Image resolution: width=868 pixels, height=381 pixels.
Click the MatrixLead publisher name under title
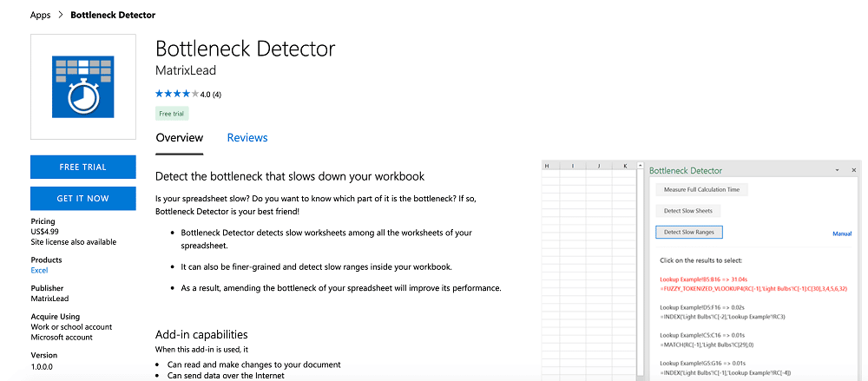pyautogui.click(x=186, y=71)
